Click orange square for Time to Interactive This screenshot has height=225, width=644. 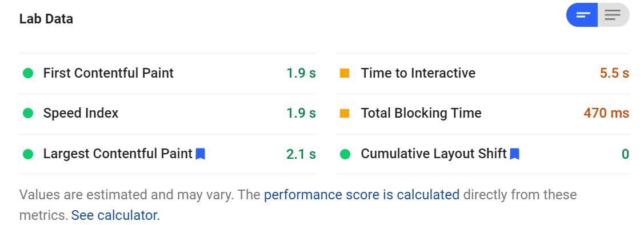click(345, 74)
